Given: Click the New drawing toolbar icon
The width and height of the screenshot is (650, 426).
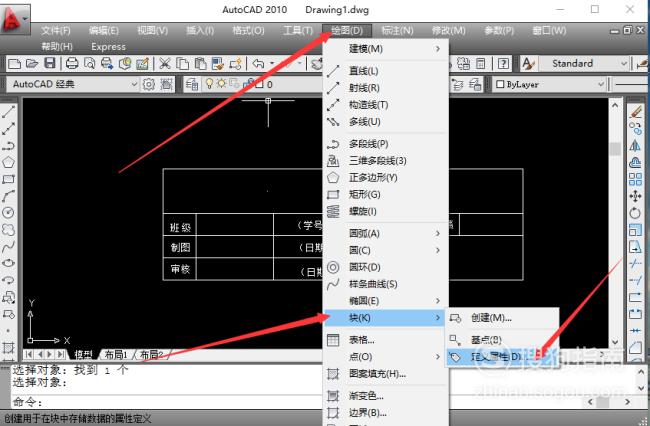Looking at the screenshot, I should coord(15,63).
